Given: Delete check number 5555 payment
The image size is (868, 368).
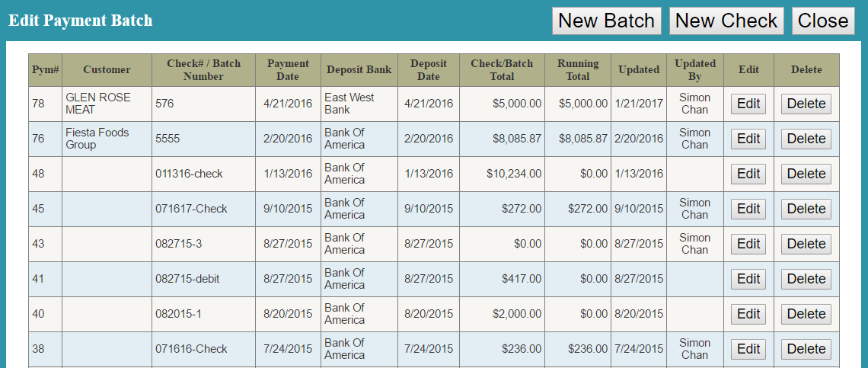Looking at the screenshot, I should 806,139.
